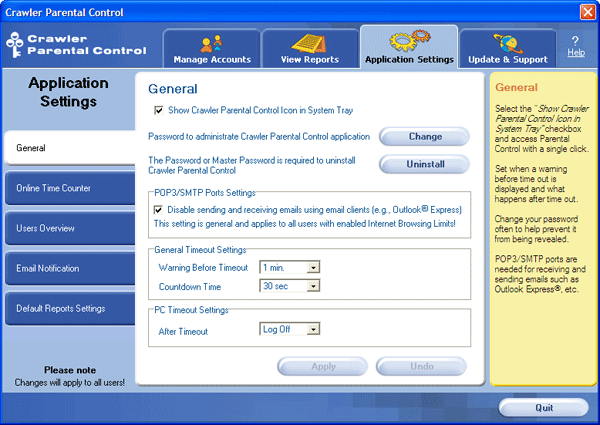The image size is (600, 425).
Task: Click the Help question mark icon
Action: tap(575, 41)
